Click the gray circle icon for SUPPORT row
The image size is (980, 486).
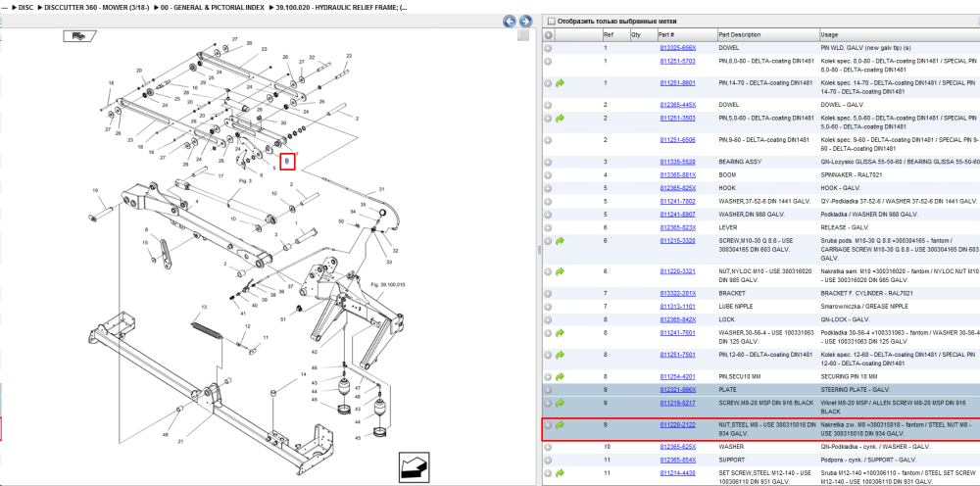pos(548,460)
